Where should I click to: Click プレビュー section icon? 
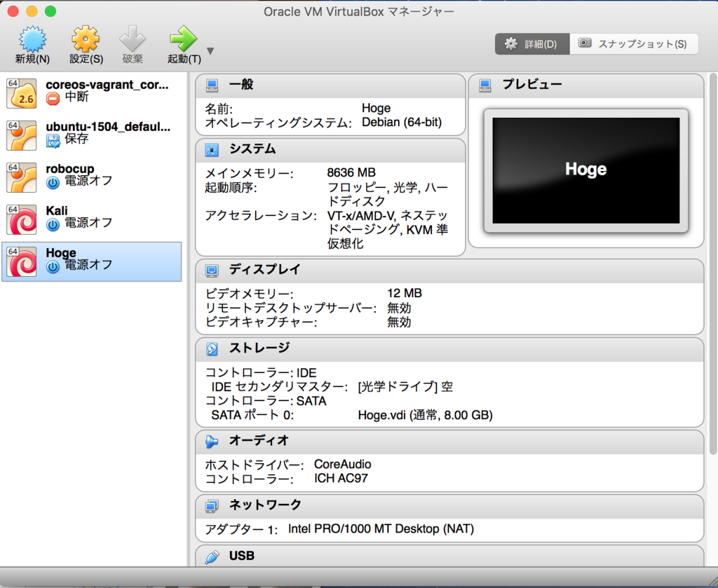(x=485, y=85)
